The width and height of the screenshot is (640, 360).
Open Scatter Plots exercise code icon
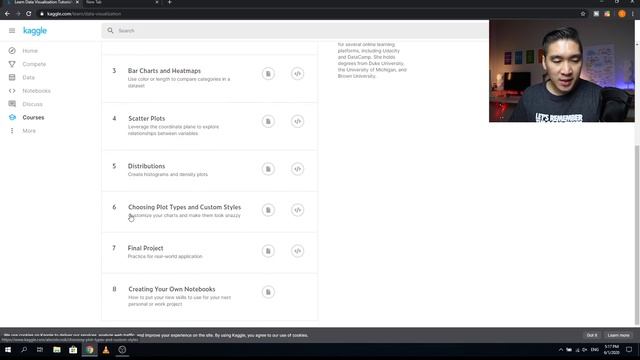click(297, 121)
